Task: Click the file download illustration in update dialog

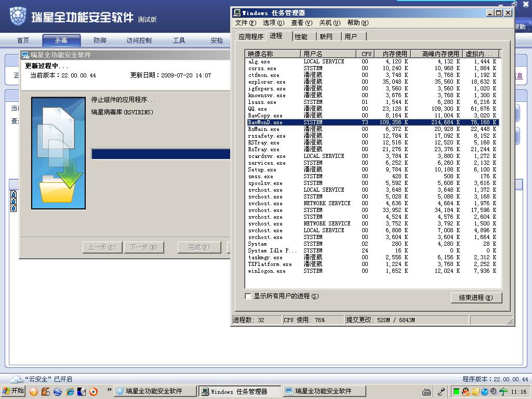Action: [x=58, y=153]
